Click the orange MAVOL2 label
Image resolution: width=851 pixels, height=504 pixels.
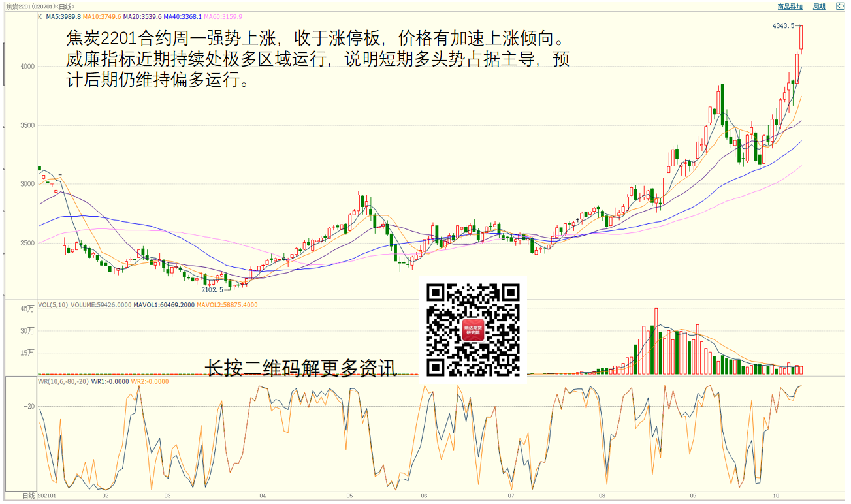coord(227,305)
